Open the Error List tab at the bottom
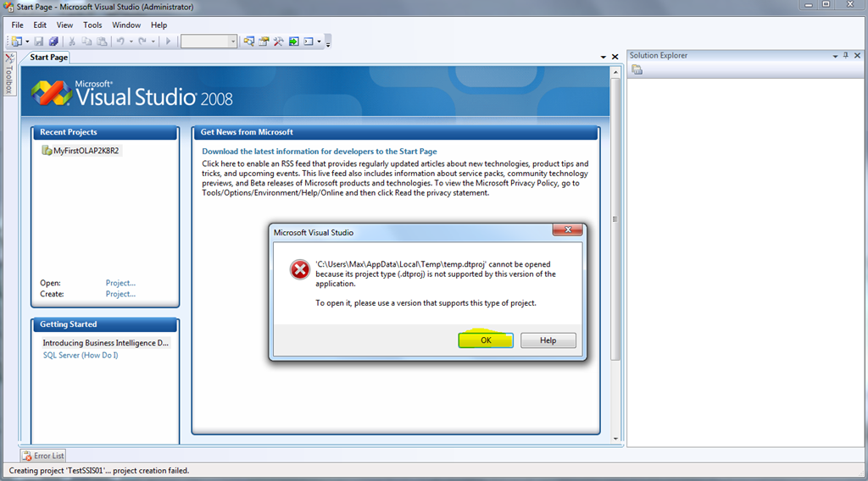This screenshot has width=868, height=481. point(43,456)
